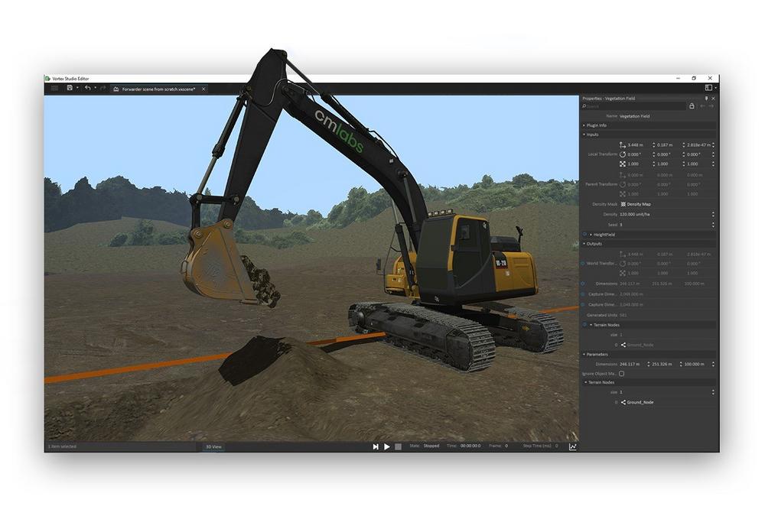Go back in properties navigation

click(x=702, y=106)
